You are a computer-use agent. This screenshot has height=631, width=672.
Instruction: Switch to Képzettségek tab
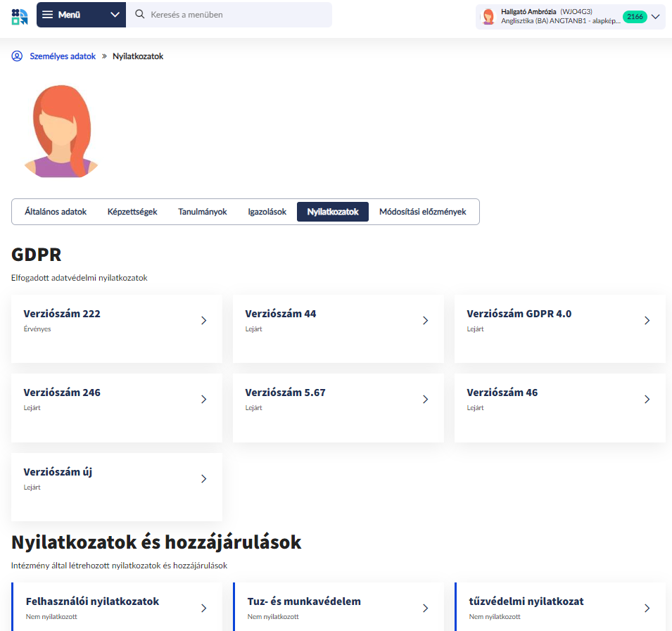point(132,212)
